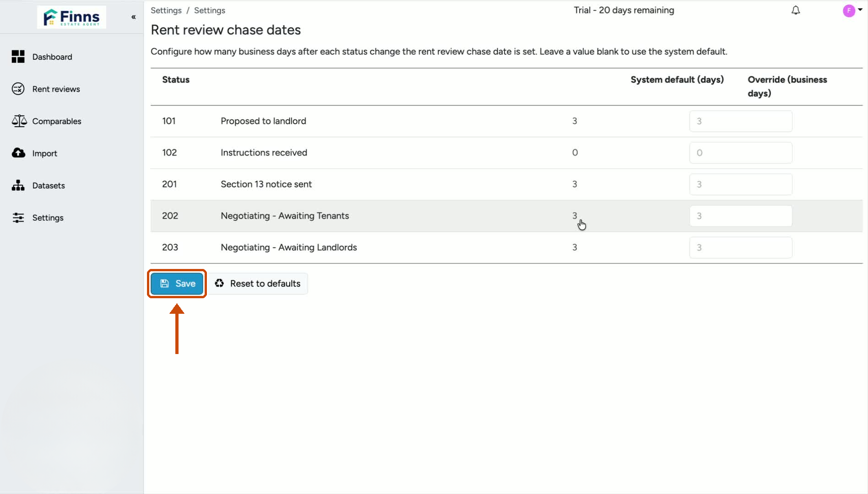Select the 'Instructions received' row text
868x494 pixels.
pos(264,152)
